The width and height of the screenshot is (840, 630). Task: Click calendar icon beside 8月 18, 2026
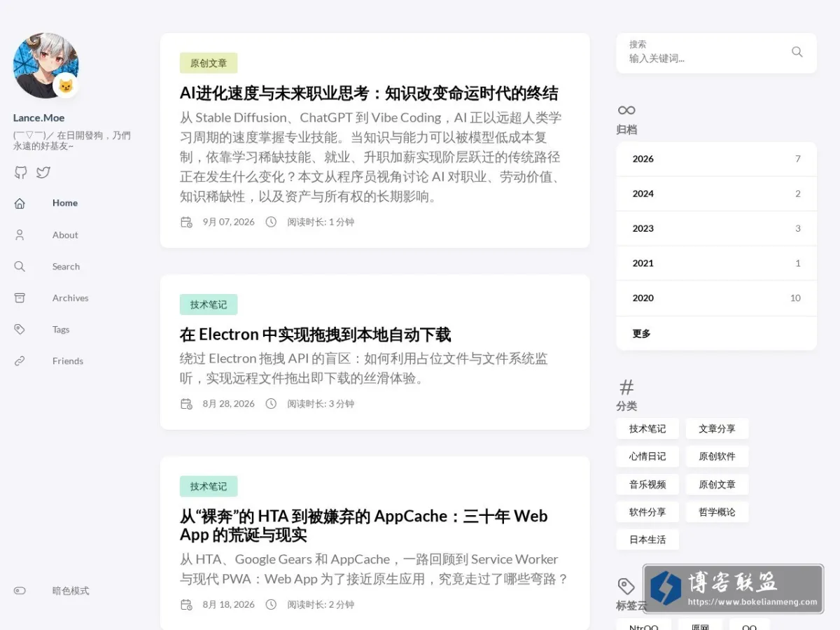186,605
